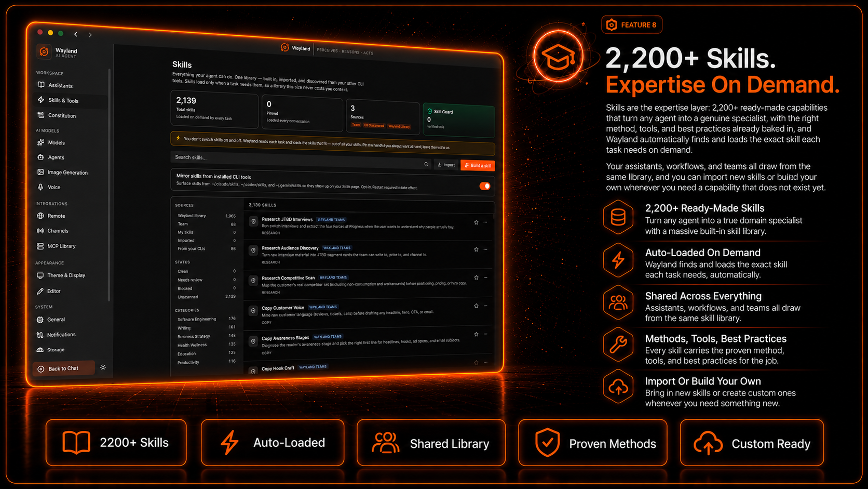The height and width of the screenshot is (489, 868).
Task: Go back with the left chevron arrow
Action: coord(76,34)
